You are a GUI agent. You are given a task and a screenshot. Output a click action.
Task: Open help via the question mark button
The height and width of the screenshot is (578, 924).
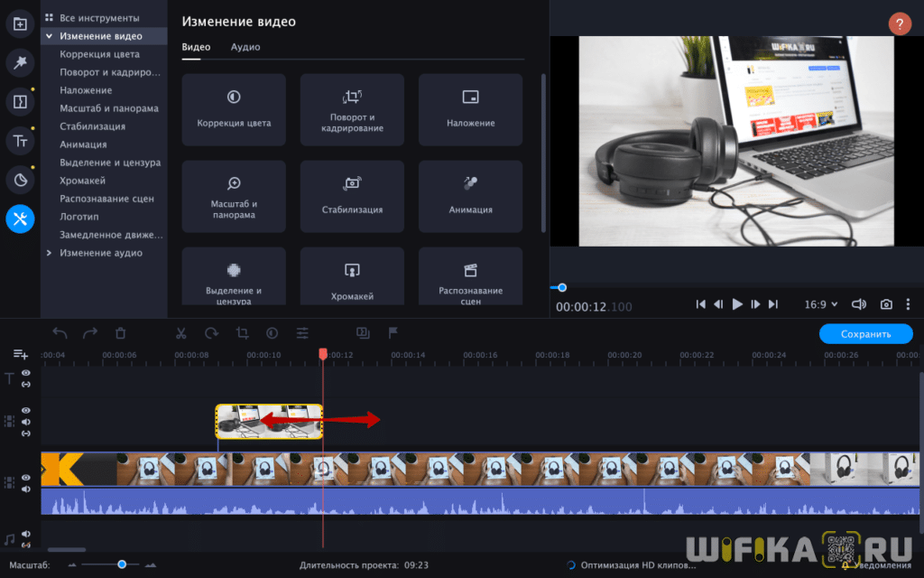[900, 23]
